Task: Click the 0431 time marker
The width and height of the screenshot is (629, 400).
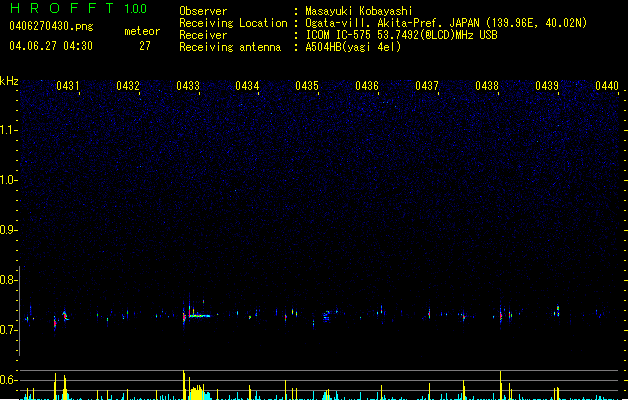Action: coord(67,86)
